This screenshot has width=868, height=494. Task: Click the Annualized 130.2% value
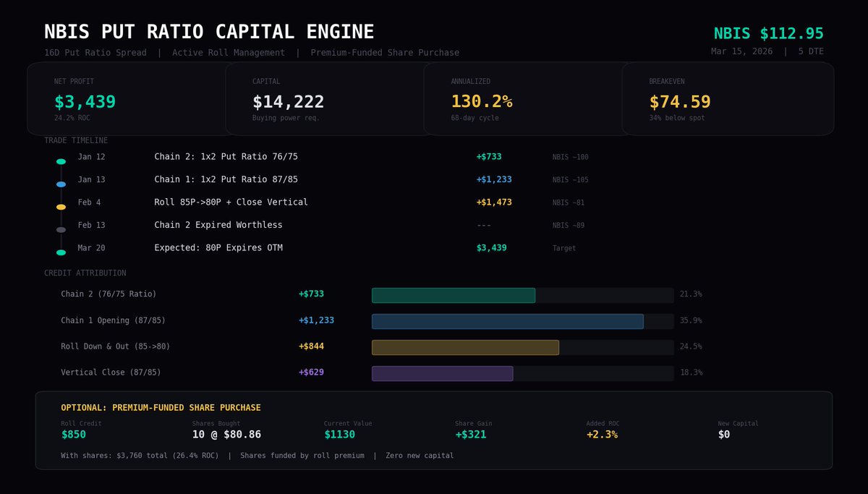point(481,102)
